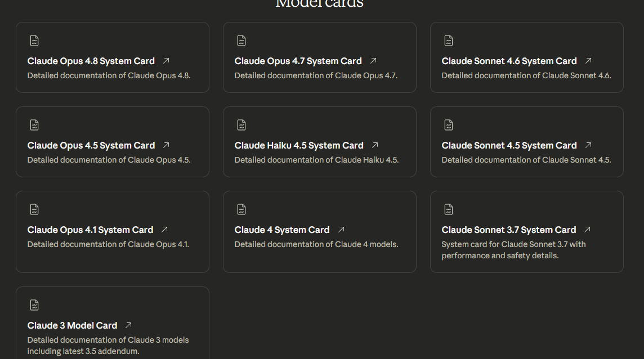Click 'Detailed documentation of Claude 3 models' description
This screenshot has width=644, height=359.
pyautogui.click(x=108, y=345)
